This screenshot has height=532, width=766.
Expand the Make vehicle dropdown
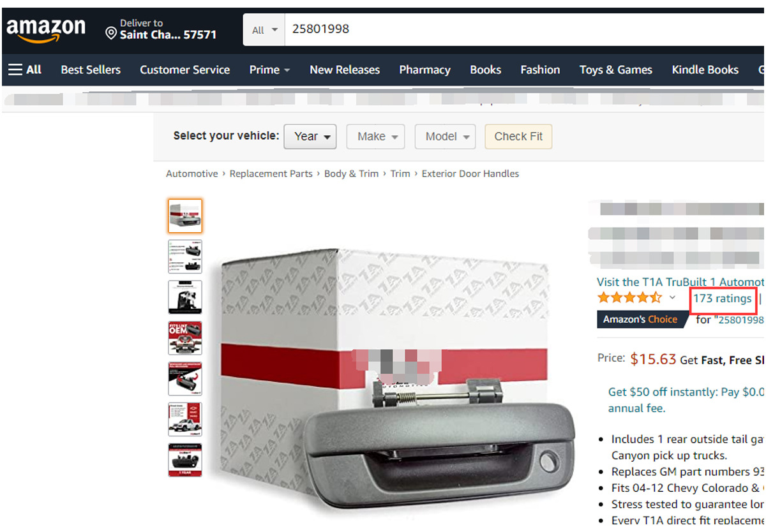click(x=375, y=137)
